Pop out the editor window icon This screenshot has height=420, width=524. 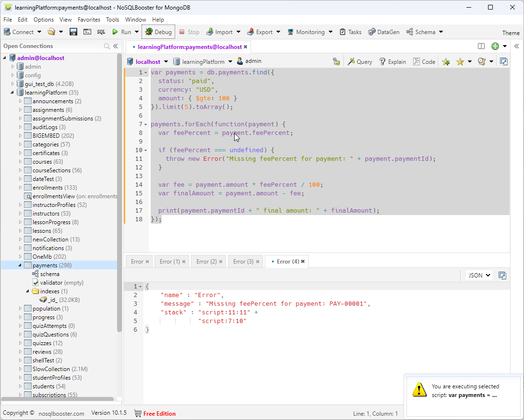pyautogui.click(x=504, y=61)
